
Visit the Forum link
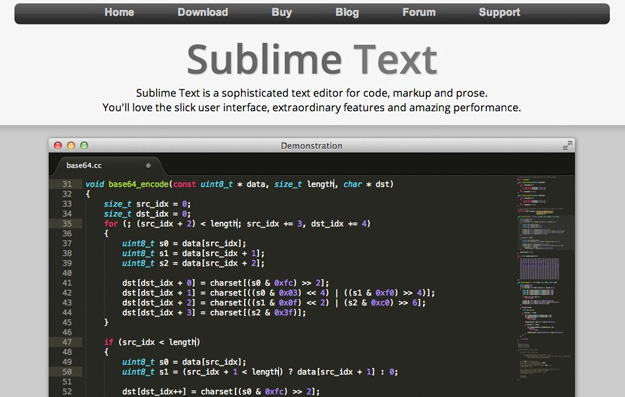(419, 12)
